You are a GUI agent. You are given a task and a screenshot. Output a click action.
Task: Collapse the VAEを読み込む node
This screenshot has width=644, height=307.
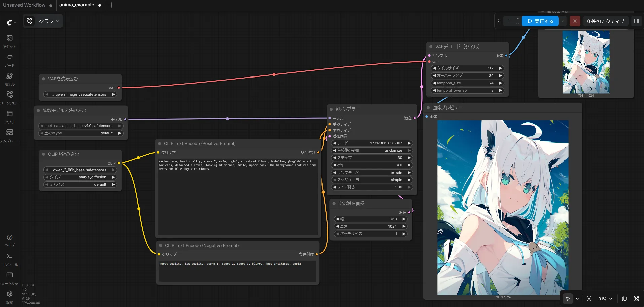point(43,79)
